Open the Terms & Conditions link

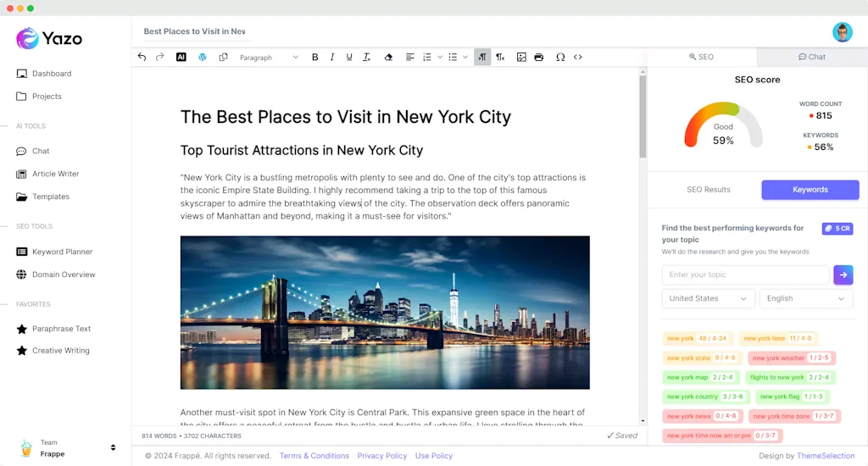pyautogui.click(x=314, y=456)
